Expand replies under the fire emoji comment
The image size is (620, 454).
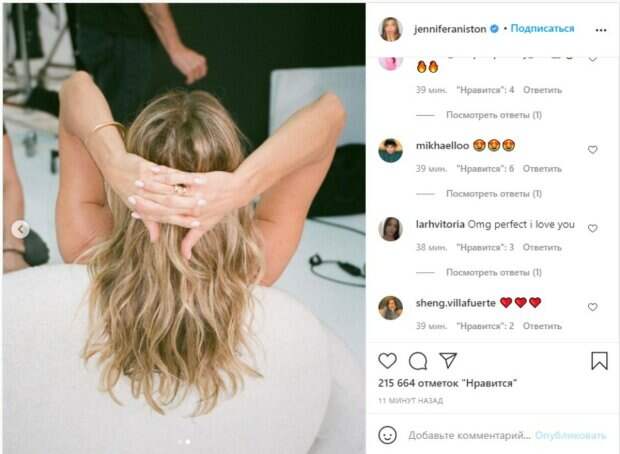point(494,115)
